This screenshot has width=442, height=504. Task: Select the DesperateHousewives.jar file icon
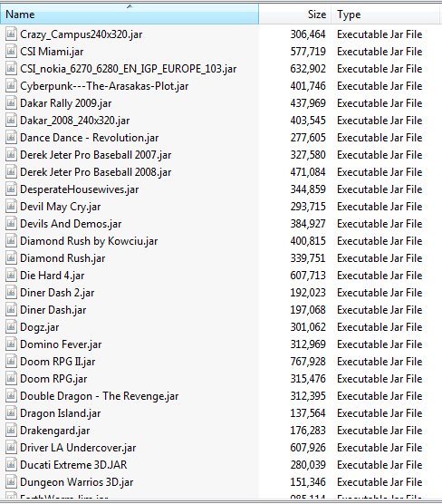11,189
